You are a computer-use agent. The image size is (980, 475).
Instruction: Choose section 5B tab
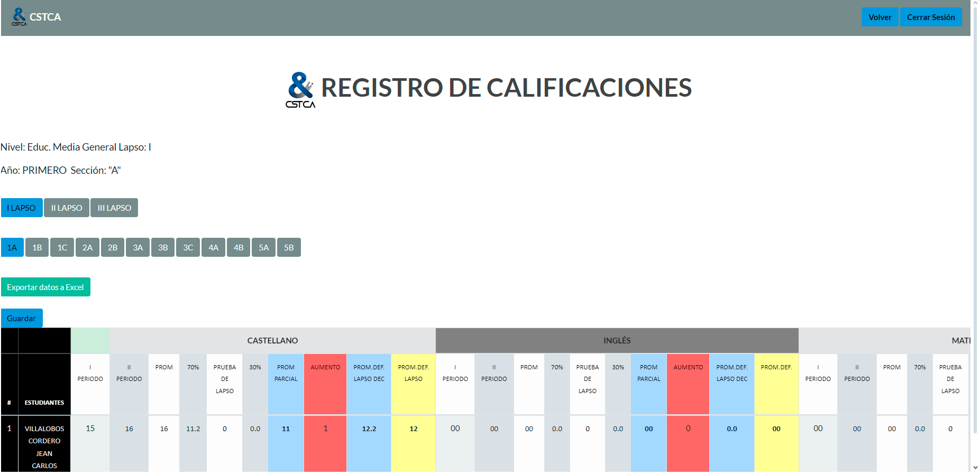(x=289, y=248)
